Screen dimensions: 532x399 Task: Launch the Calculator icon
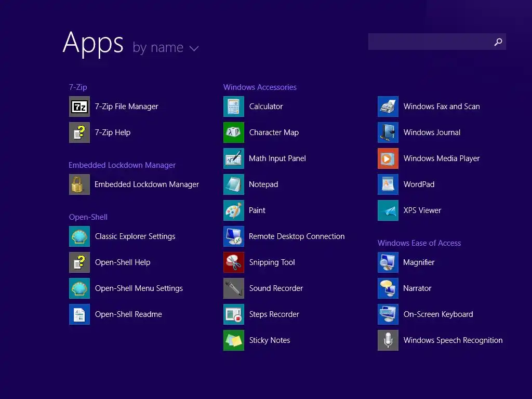pos(234,107)
